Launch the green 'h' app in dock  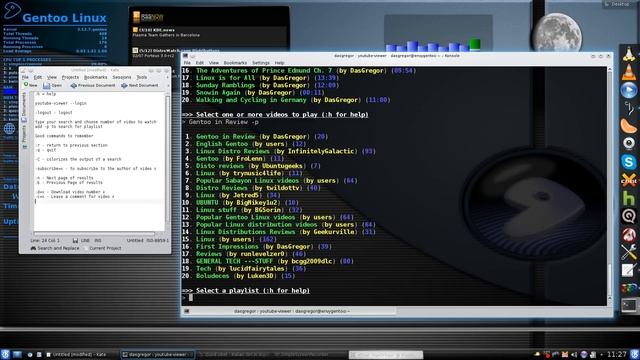coord(629,198)
